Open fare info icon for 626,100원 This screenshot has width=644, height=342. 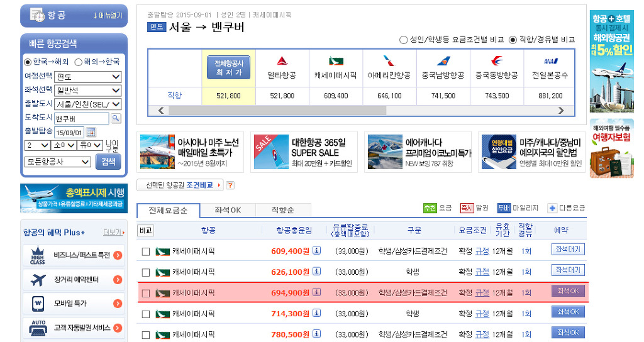tap(317, 272)
